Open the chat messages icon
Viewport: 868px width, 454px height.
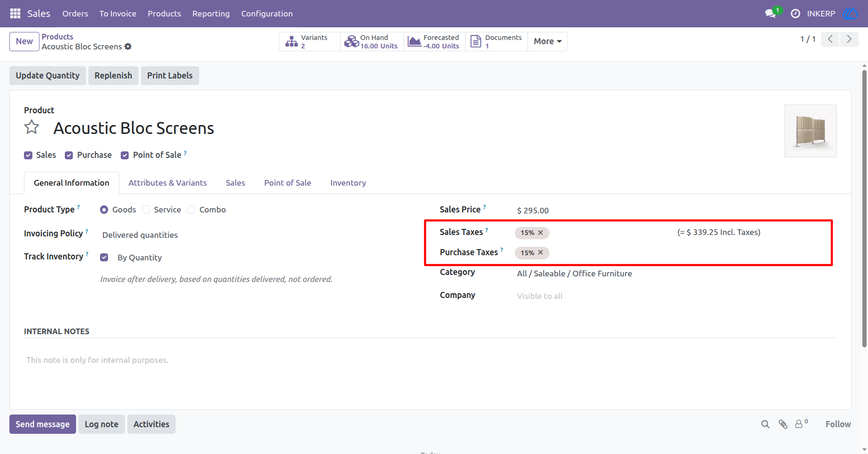[770, 14]
